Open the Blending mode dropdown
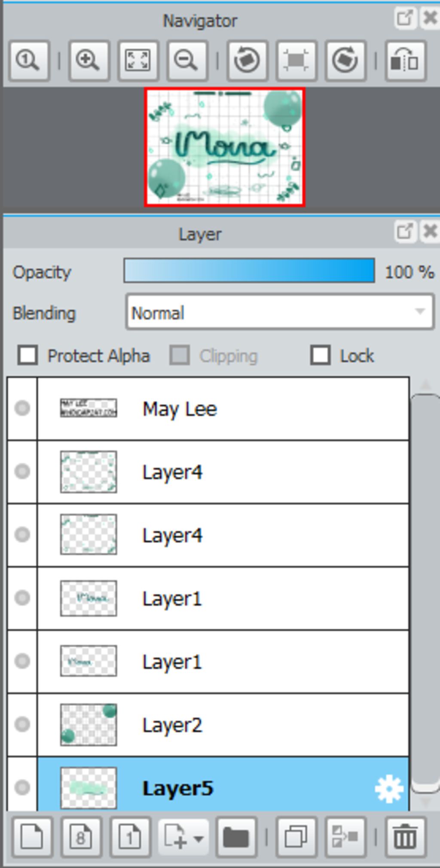440x868 pixels. [x=280, y=313]
